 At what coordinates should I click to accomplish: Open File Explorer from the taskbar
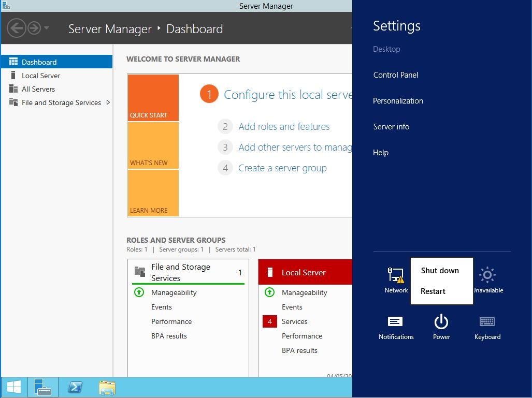click(107, 387)
